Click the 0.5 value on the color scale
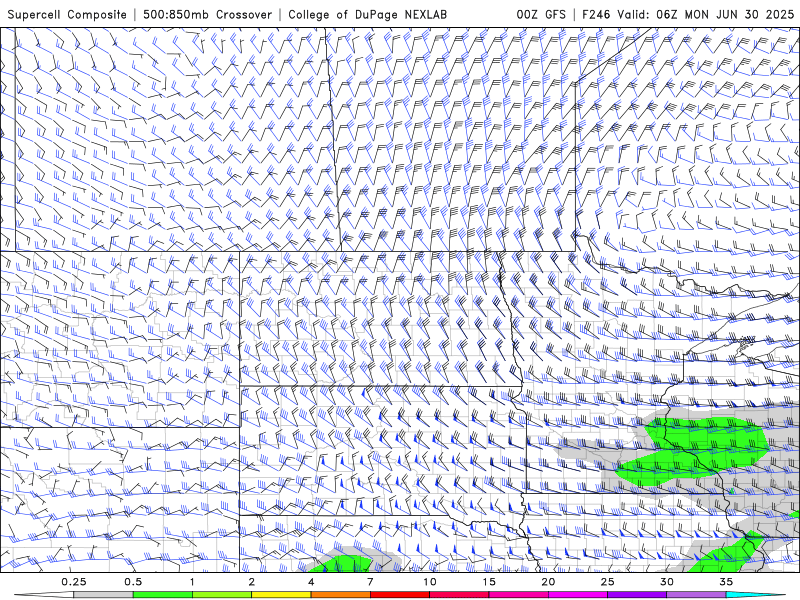 coord(133,582)
